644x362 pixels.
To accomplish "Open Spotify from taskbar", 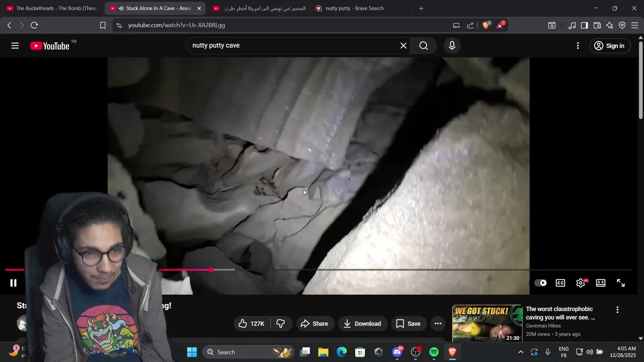I will coord(434,352).
